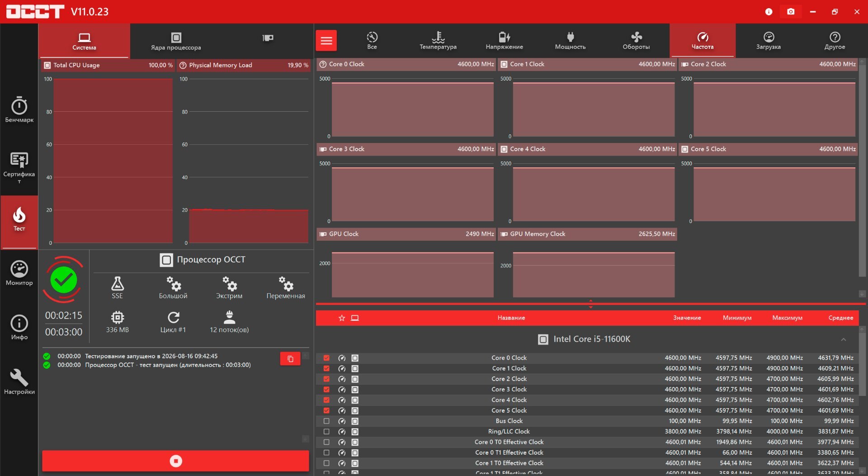Viewport: 868px width, 476px height.
Task: Check the Ring/LLC Clock checkbox
Action: click(326, 432)
